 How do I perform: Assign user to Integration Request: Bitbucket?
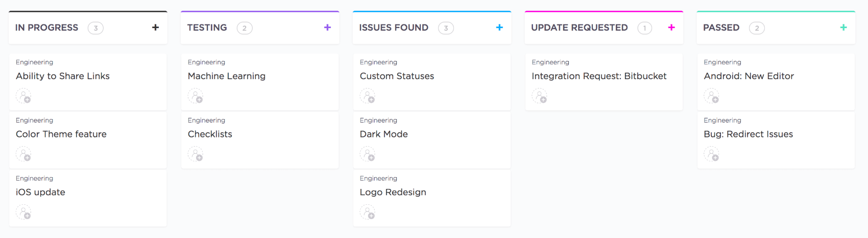pyautogui.click(x=540, y=96)
